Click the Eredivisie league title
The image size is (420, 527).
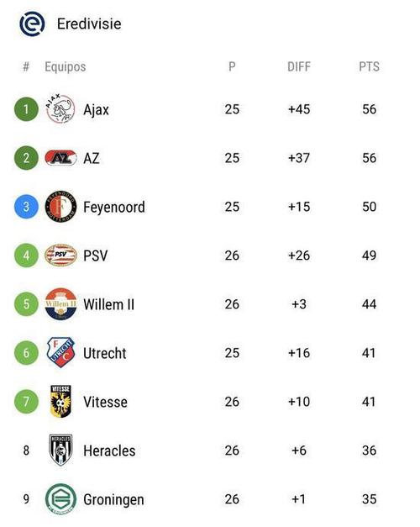click(89, 24)
